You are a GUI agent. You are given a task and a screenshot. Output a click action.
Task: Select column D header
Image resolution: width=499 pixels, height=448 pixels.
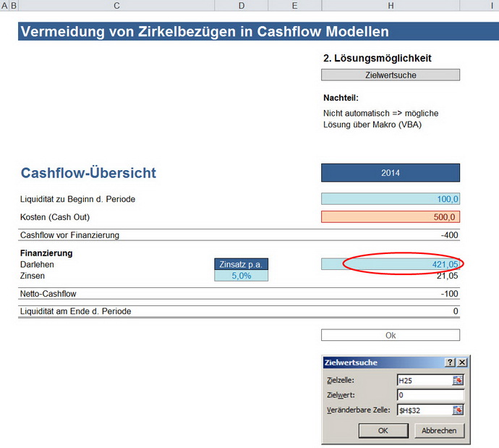(242, 5)
